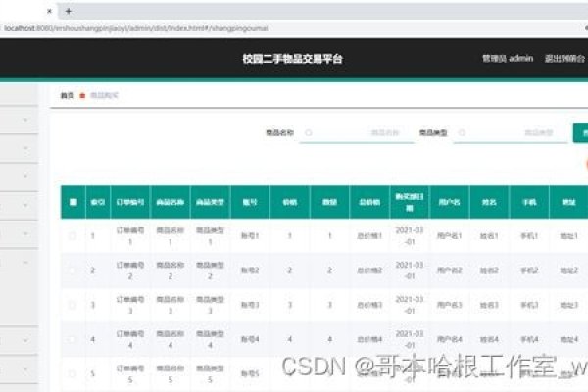Click the 商品名称 column header

[171, 202]
